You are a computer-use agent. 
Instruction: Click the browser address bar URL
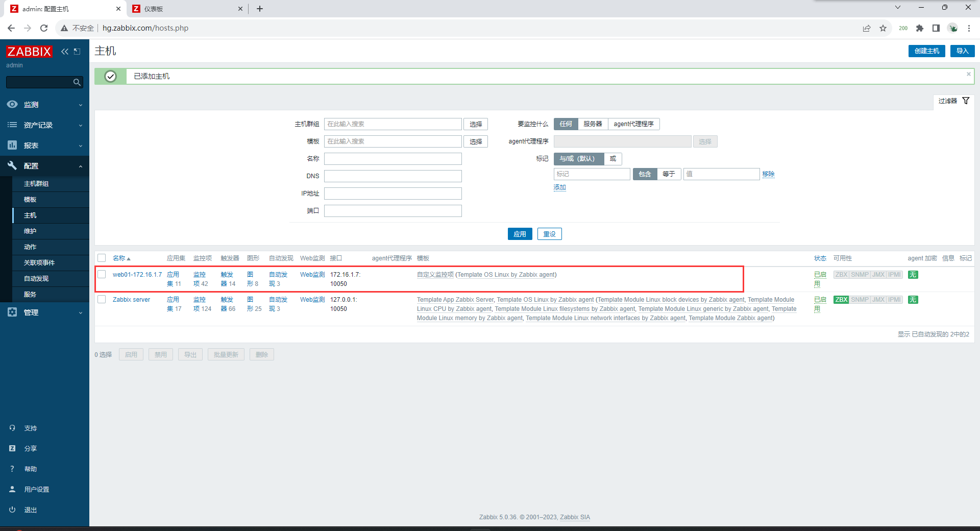pyautogui.click(x=145, y=28)
